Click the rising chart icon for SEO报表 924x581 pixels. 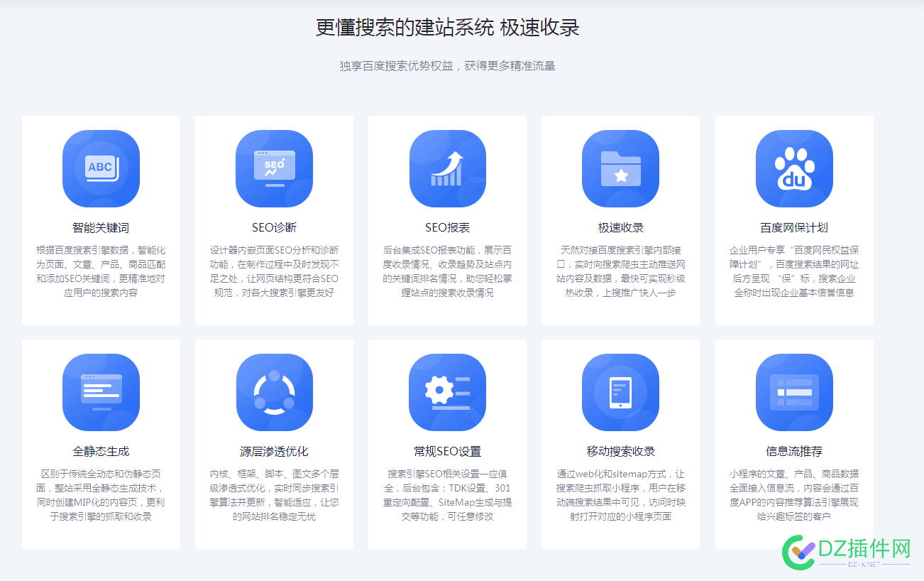447,168
